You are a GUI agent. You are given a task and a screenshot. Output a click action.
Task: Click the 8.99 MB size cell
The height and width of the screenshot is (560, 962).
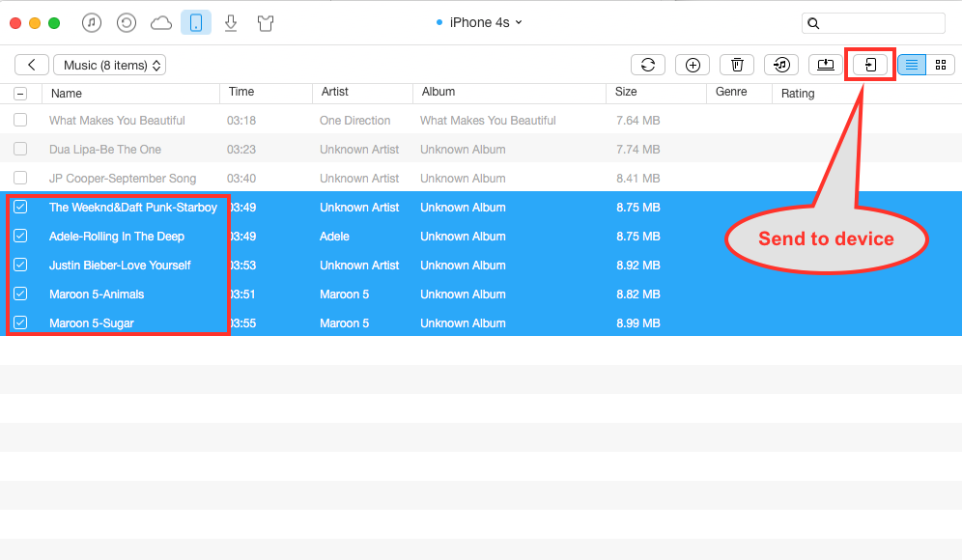pyautogui.click(x=638, y=323)
